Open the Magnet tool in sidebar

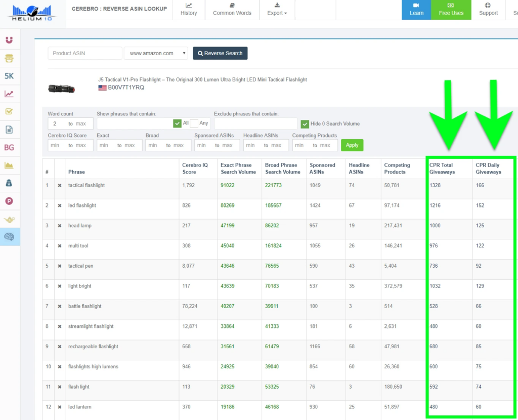9,40
